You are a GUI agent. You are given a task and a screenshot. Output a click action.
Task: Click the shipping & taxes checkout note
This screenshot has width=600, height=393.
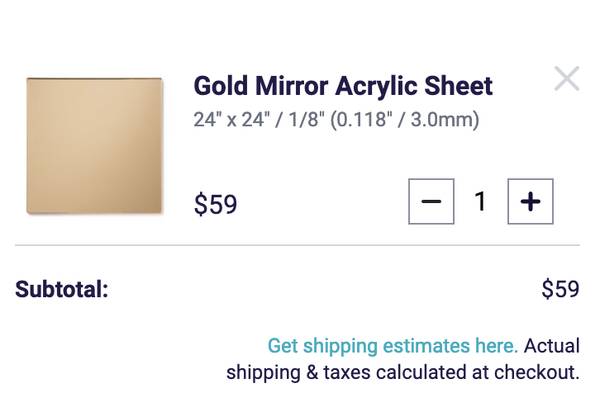[403, 372]
